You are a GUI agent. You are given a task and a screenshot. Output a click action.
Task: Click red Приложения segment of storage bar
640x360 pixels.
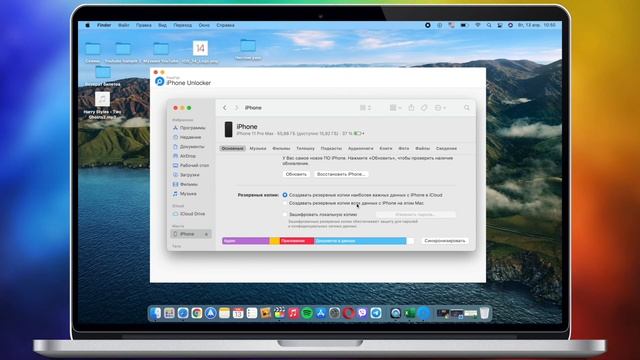click(297, 241)
